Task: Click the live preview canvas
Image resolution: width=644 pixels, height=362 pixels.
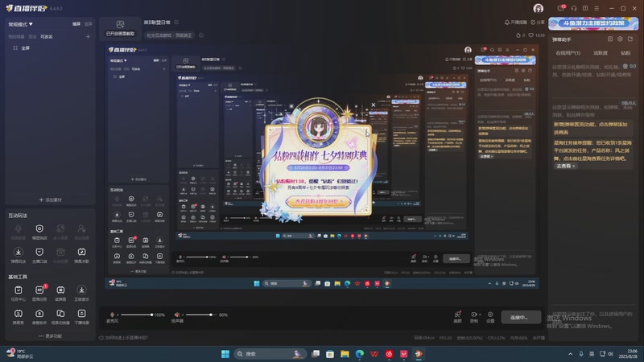Action: pos(322,167)
